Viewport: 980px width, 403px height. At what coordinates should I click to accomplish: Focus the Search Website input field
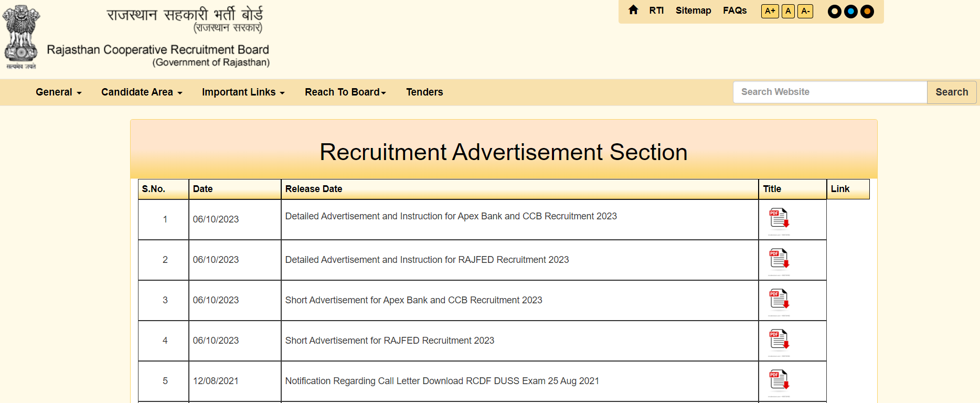click(830, 92)
